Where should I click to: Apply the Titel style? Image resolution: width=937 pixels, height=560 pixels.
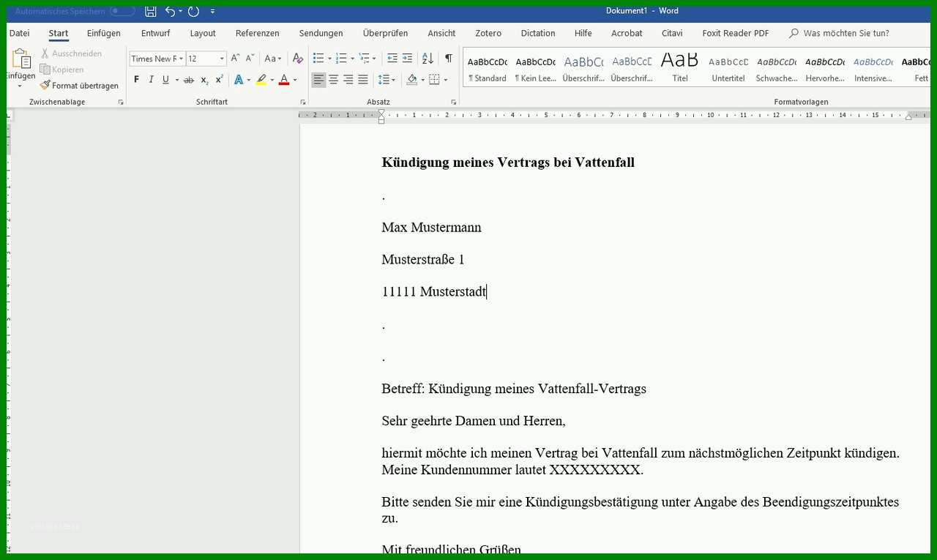[680, 69]
